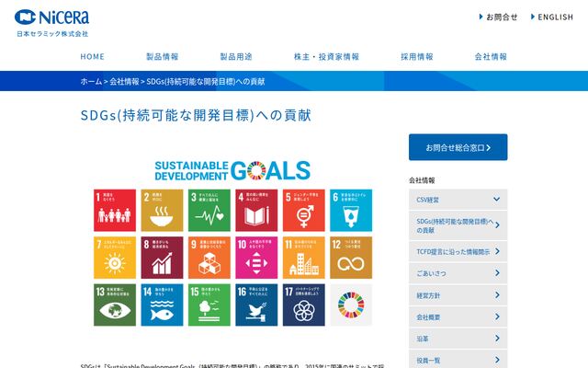Select SDG goal 11 sustainable cities tile

(x=304, y=258)
